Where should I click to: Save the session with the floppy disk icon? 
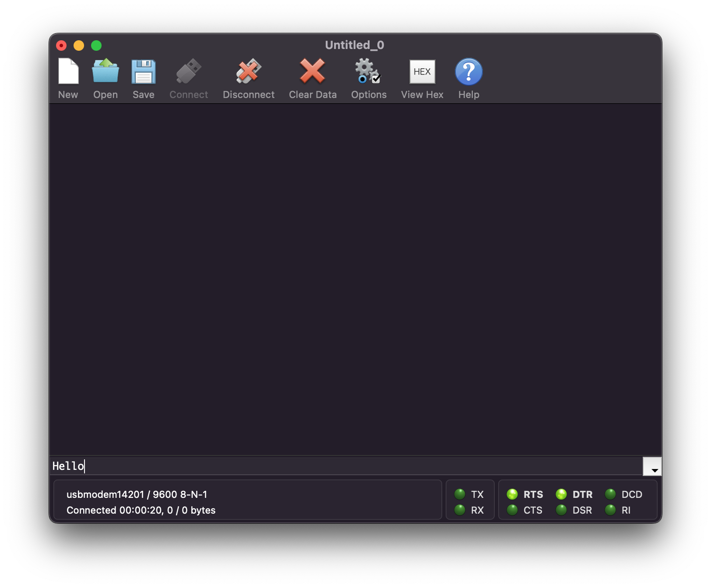144,71
